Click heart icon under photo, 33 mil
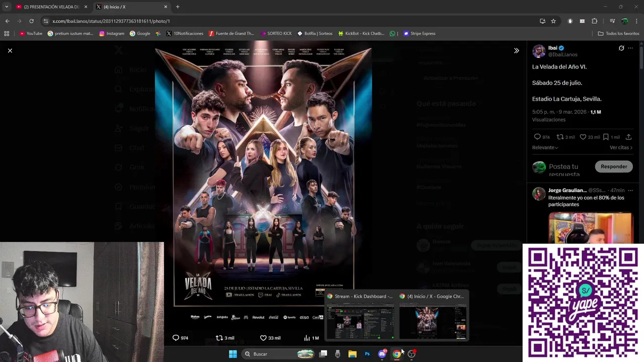 [x=270, y=338]
